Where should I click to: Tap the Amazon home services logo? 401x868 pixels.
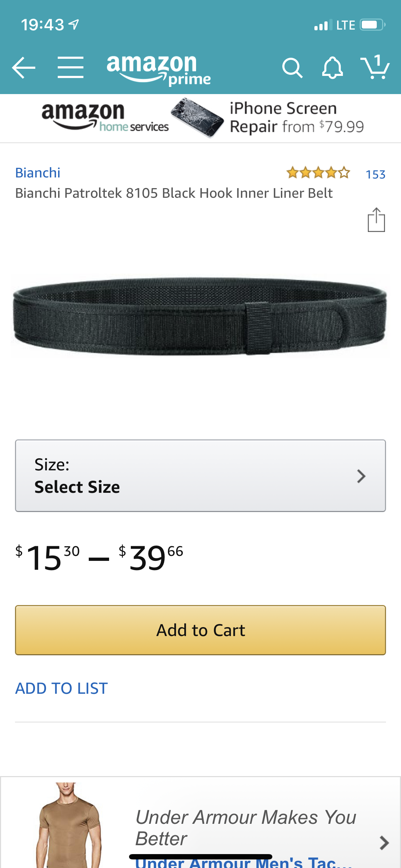(x=105, y=117)
